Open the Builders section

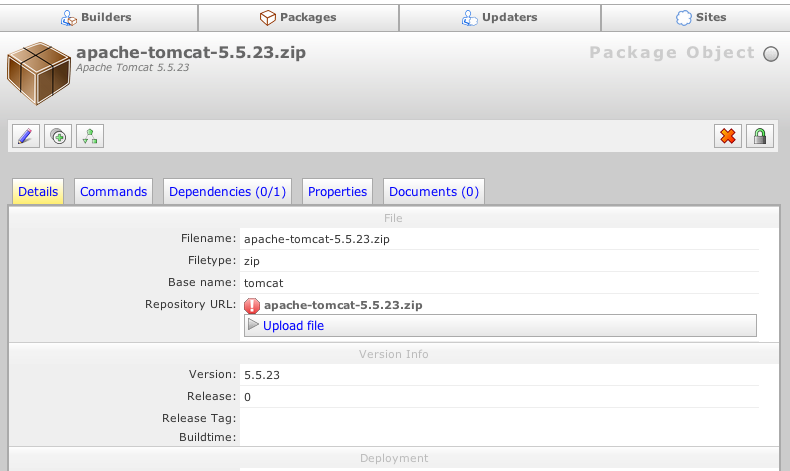point(99,18)
